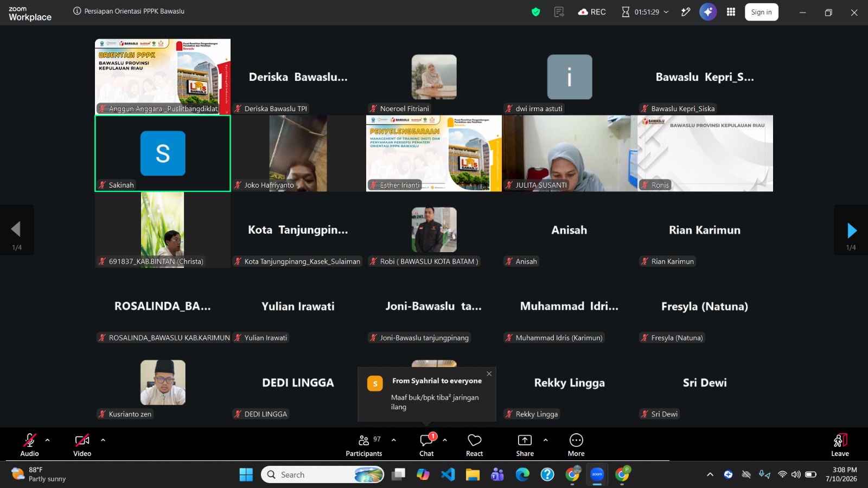Open the Chat panel

426,445
